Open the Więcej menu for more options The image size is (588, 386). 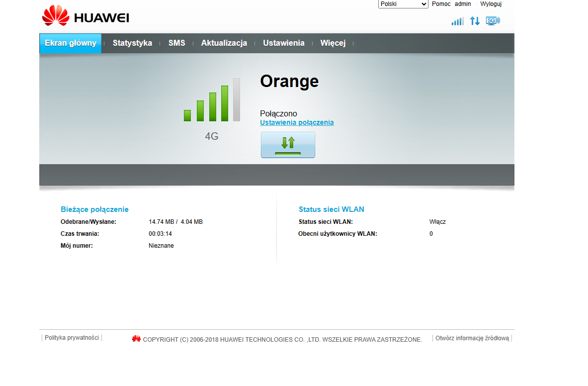pyautogui.click(x=333, y=43)
